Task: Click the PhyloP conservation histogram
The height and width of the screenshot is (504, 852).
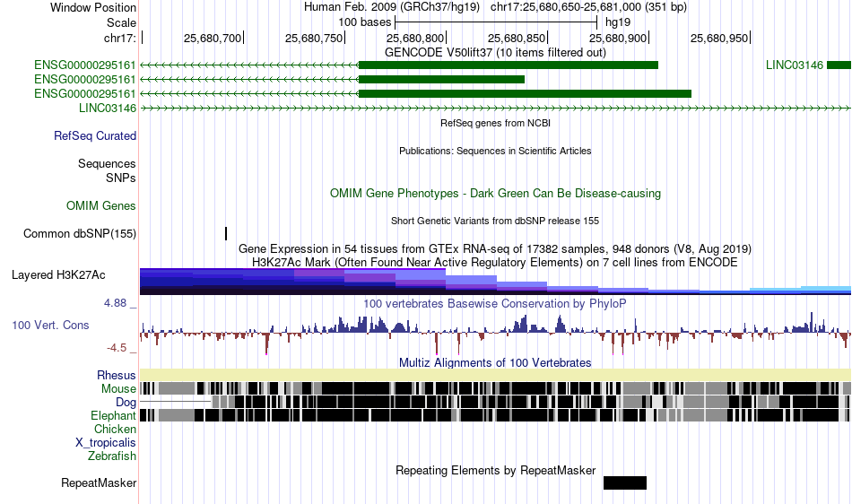Action: click(495, 333)
